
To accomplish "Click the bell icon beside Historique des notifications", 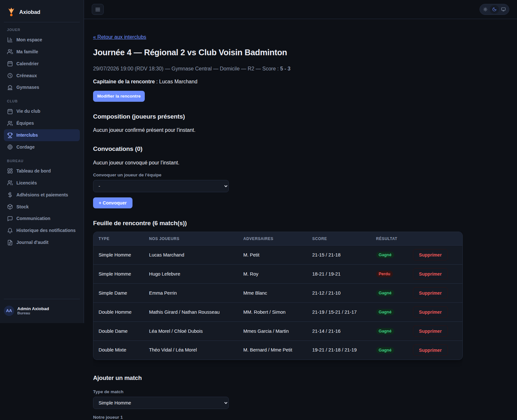I will tap(10, 230).
